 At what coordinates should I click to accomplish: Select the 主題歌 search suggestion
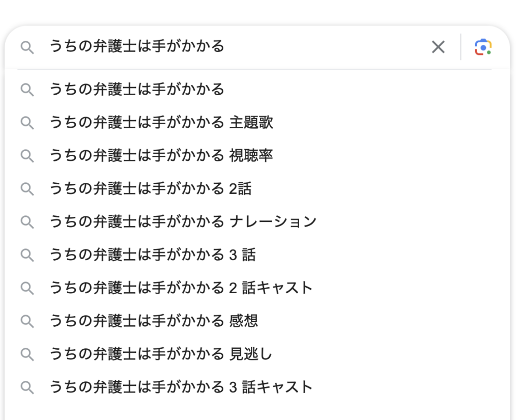[161, 123]
